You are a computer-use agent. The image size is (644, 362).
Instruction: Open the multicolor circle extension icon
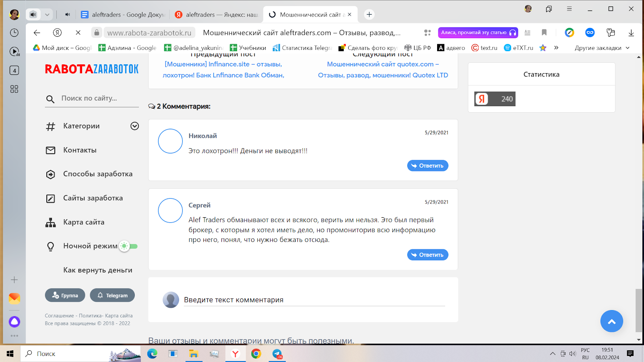point(569,33)
